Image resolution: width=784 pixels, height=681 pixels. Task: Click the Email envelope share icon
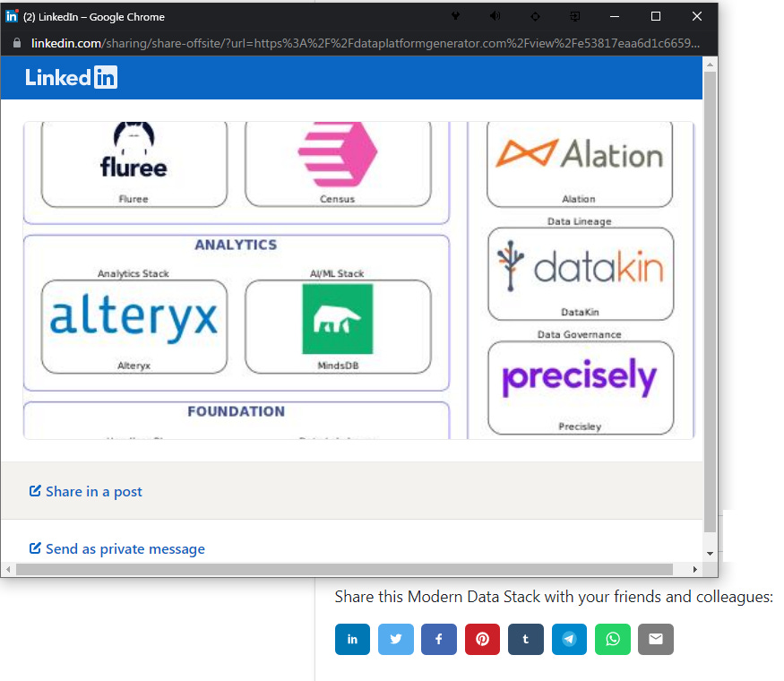coord(656,639)
